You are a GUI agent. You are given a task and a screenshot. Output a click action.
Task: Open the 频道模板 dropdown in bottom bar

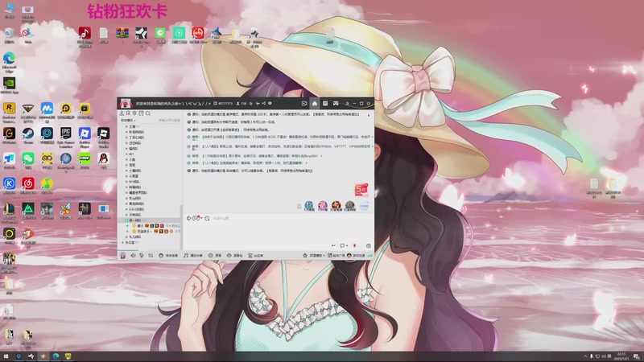click(x=314, y=255)
